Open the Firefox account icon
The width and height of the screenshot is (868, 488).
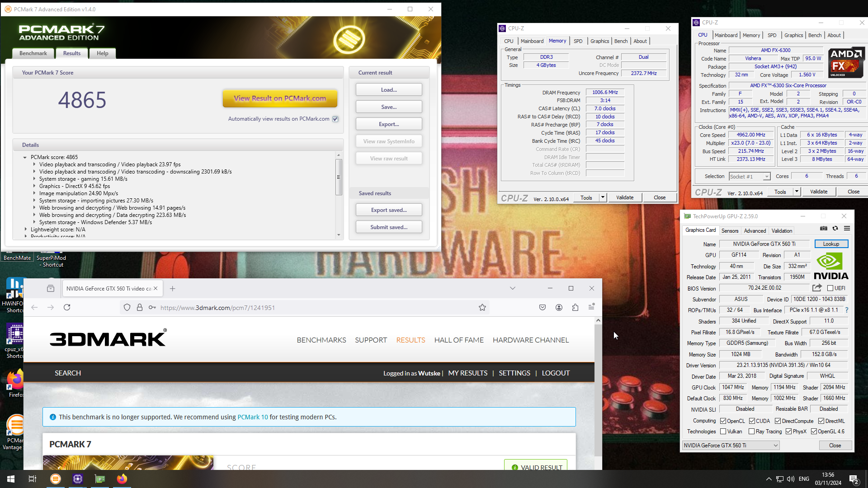pyautogui.click(x=559, y=307)
